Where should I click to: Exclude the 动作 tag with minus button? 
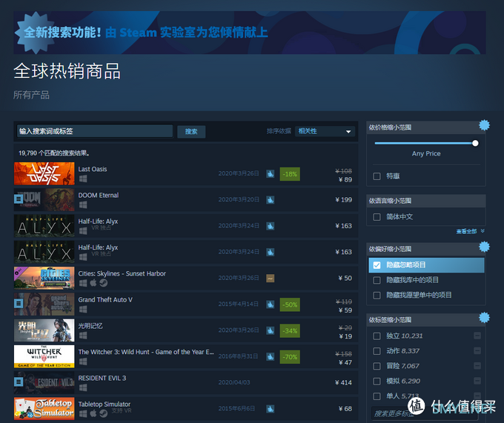[x=477, y=350]
